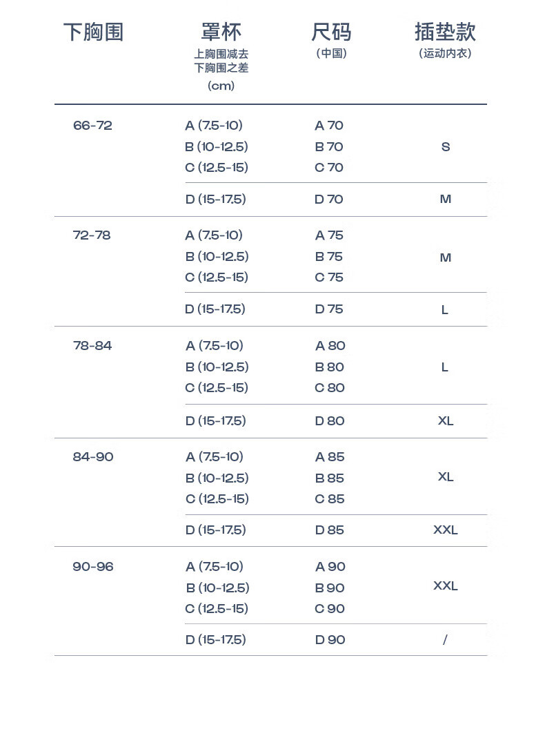Click the (运动内衣) subtitle text
The height and width of the screenshot is (756, 545).
click(x=445, y=53)
